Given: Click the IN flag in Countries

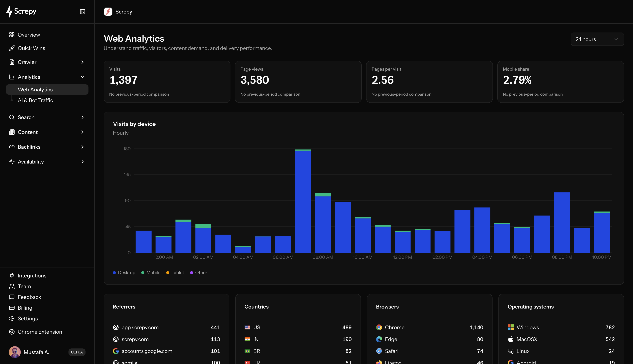Looking at the screenshot, I should coord(247,339).
